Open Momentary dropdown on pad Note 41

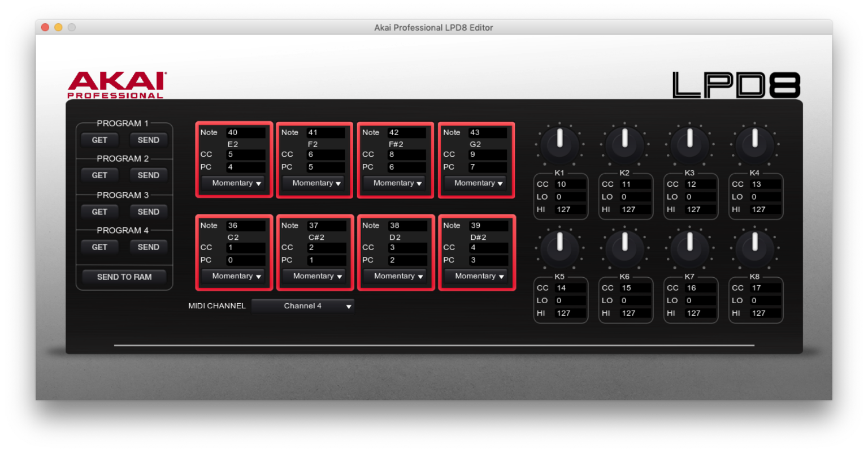tap(315, 183)
